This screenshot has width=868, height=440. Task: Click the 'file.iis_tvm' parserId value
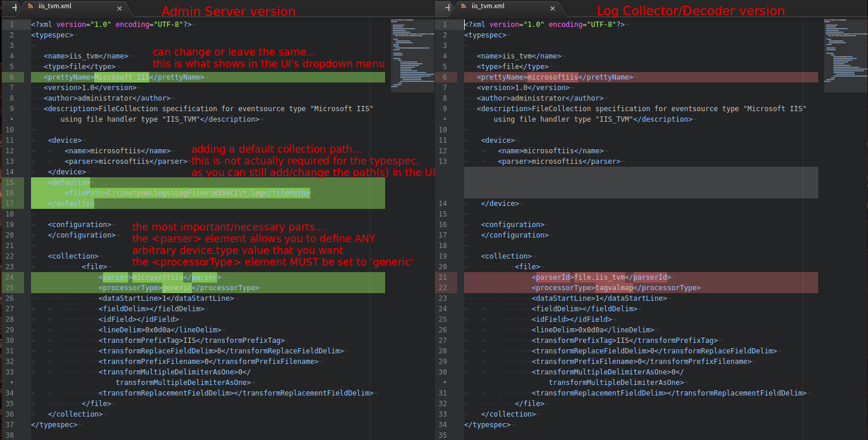point(599,277)
